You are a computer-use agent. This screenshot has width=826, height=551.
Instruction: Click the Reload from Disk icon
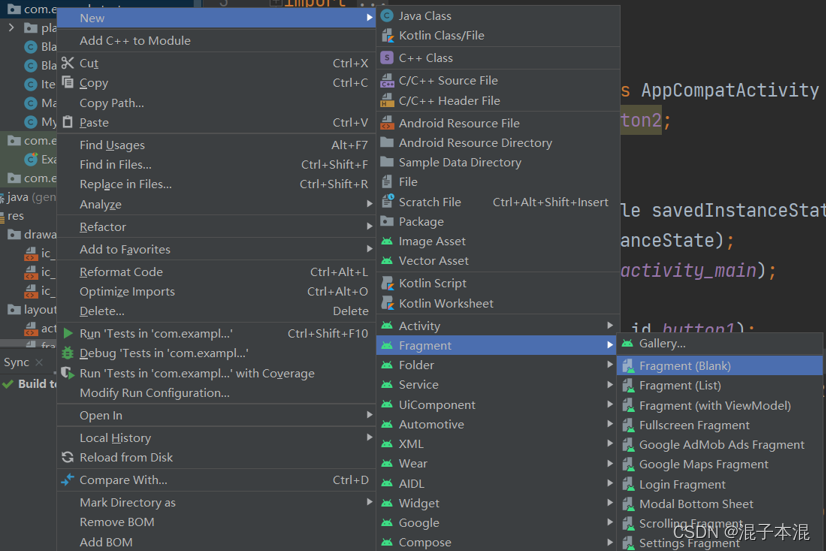coord(67,457)
